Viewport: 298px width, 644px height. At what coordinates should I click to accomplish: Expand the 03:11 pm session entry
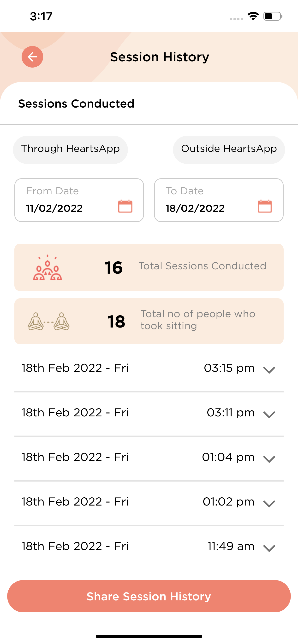[x=269, y=414]
